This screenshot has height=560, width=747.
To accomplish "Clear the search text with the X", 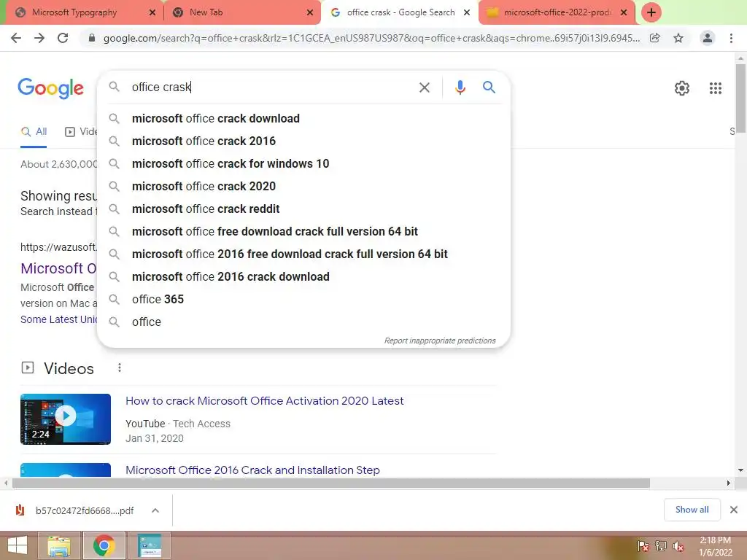I will [424, 87].
